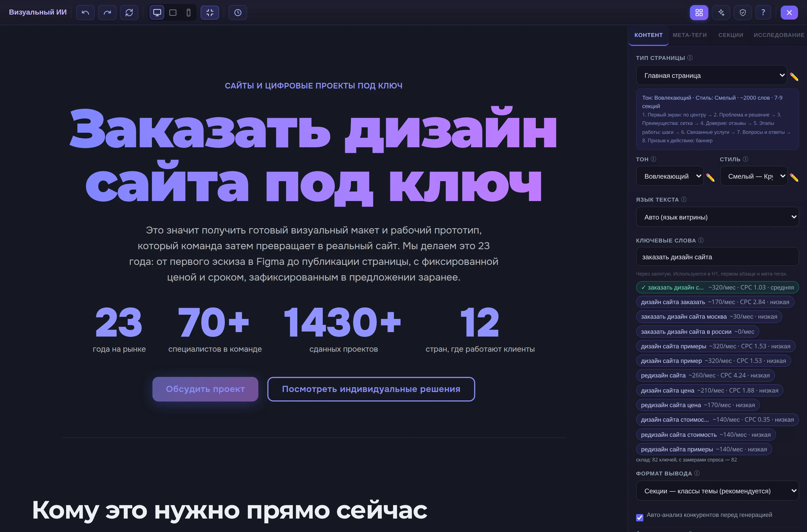Switch to the КОНТЕНТ tab
The image size is (807, 532).
point(648,35)
